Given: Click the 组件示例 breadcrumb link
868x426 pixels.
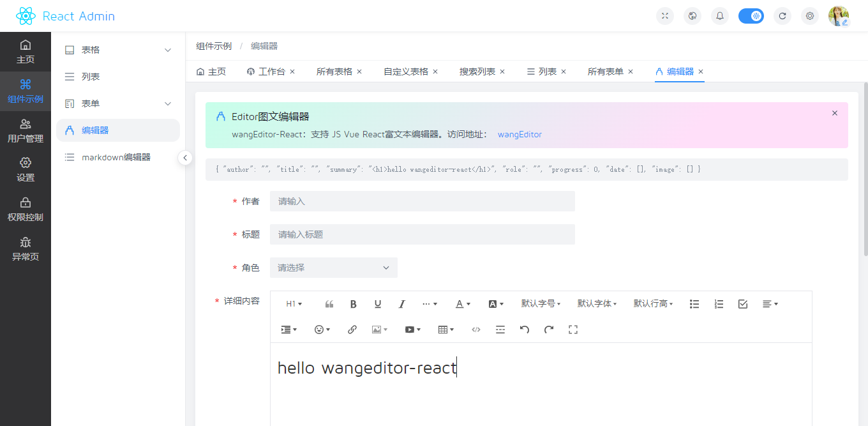Looking at the screenshot, I should click(214, 46).
